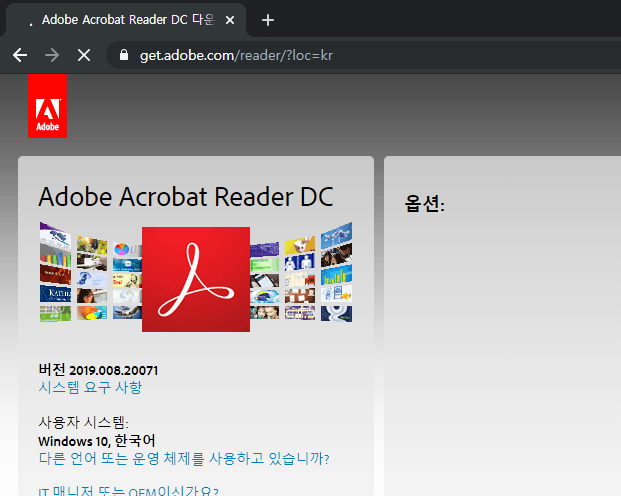The width and height of the screenshot is (621, 496).
Task: Click the red Adobe logo
Action: (x=48, y=106)
